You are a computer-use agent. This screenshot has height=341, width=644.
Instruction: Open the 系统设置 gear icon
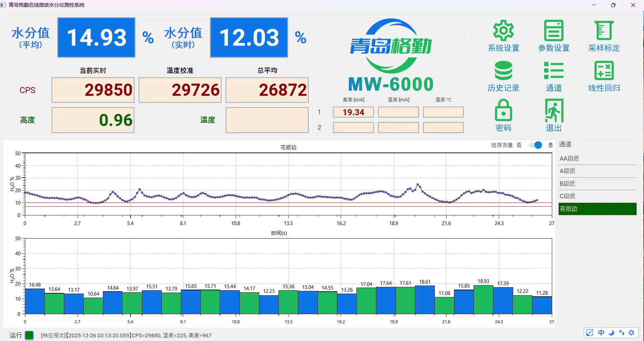pos(503,31)
